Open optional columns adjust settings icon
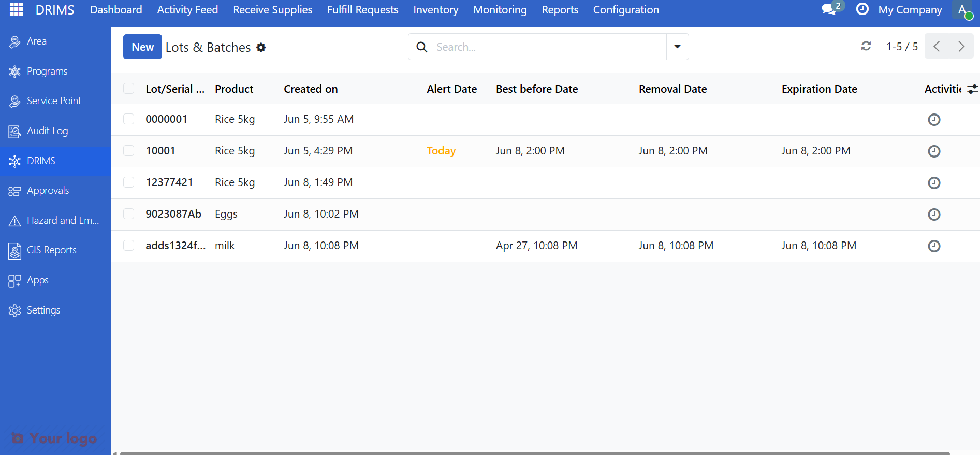The image size is (980, 455). pos(973,89)
